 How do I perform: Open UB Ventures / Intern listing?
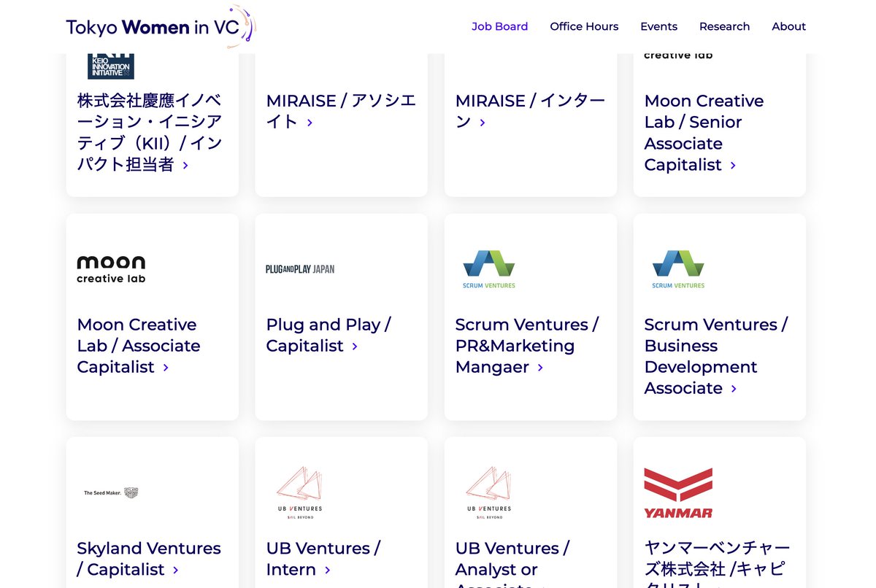[323, 559]
